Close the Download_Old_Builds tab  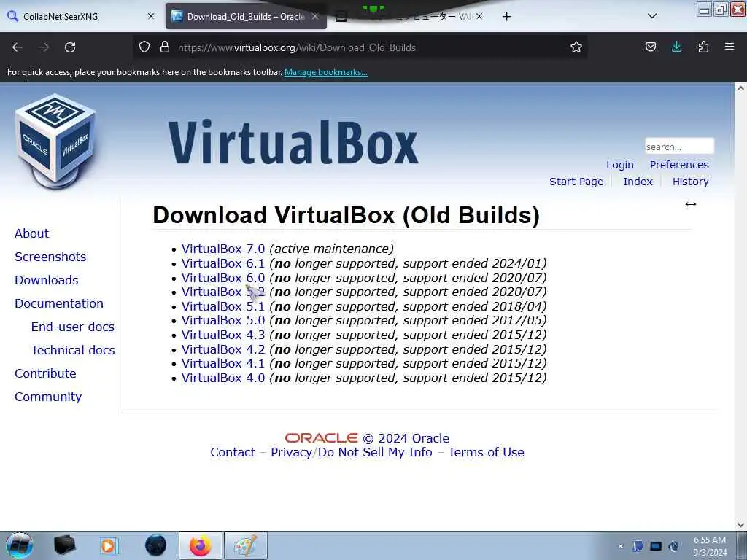tap(315, 16)
